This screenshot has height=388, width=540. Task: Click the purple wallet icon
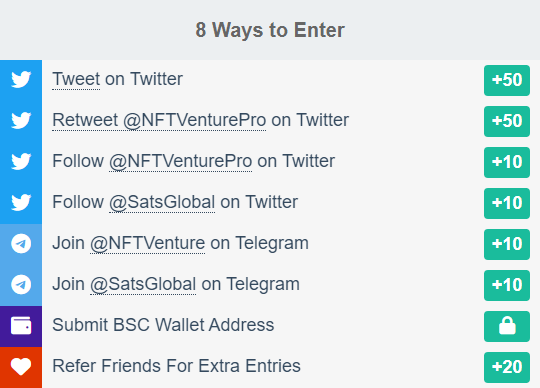[21, 325]
